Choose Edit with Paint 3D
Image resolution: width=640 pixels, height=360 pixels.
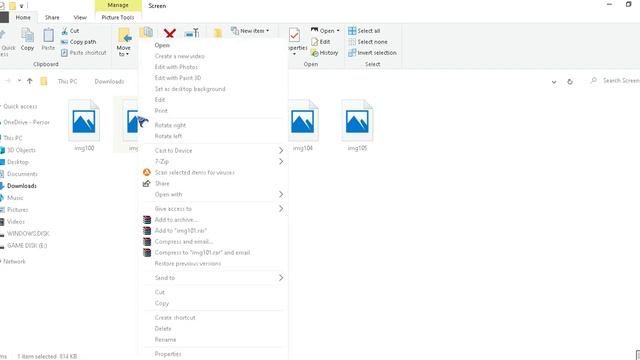(x=178, y=78)
